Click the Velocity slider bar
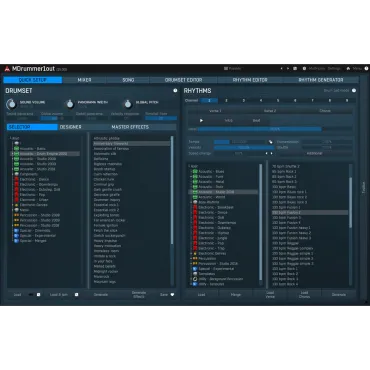The image size is (370, 370). [x=244, y=147]
